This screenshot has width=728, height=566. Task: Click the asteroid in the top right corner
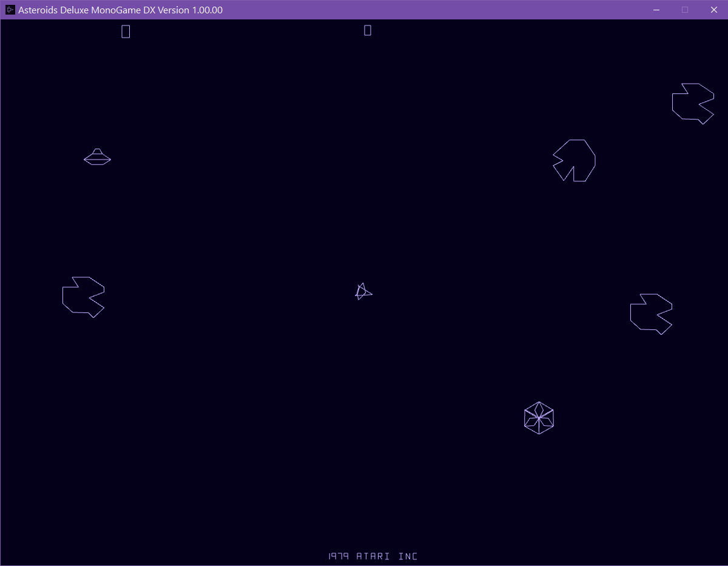tap(692, 103)
